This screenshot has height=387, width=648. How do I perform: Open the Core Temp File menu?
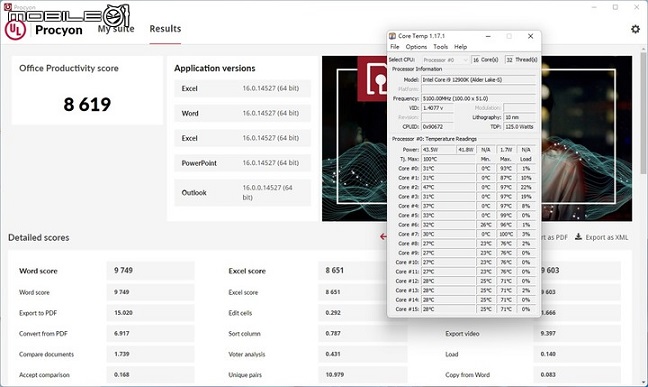(395, 47)
